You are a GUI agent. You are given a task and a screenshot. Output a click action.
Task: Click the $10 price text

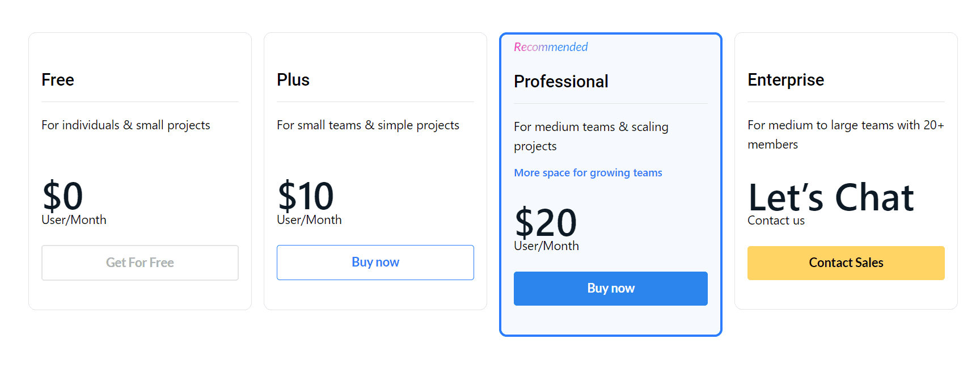click(305, 195)
